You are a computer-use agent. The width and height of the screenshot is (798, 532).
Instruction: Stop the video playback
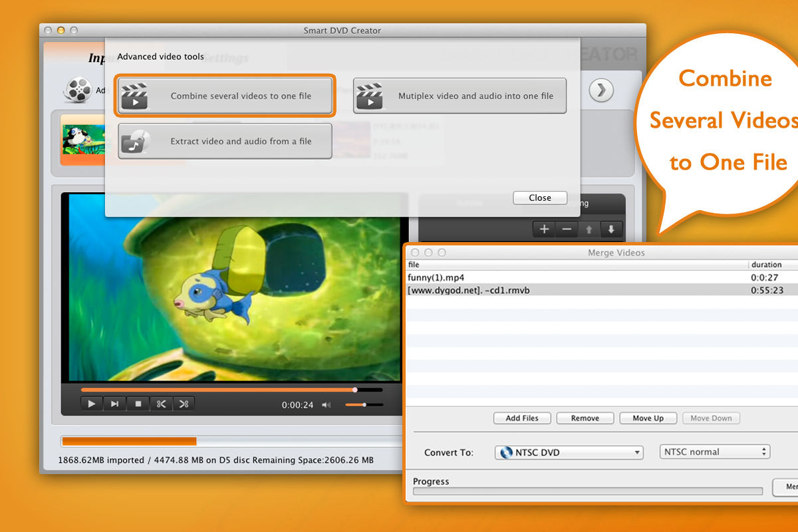138,404
